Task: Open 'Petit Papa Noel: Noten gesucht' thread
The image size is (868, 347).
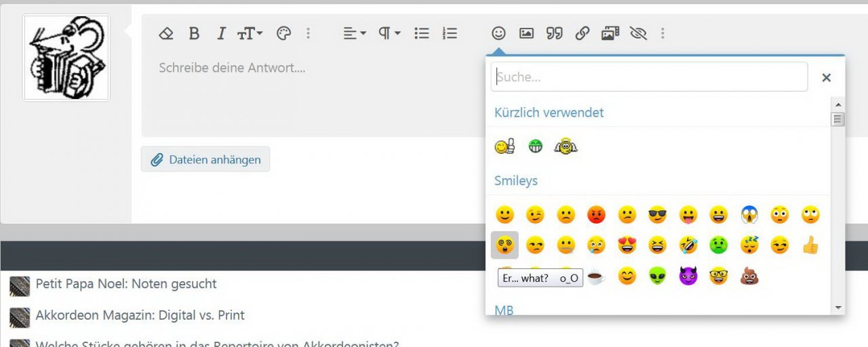Action: point(126,284)
